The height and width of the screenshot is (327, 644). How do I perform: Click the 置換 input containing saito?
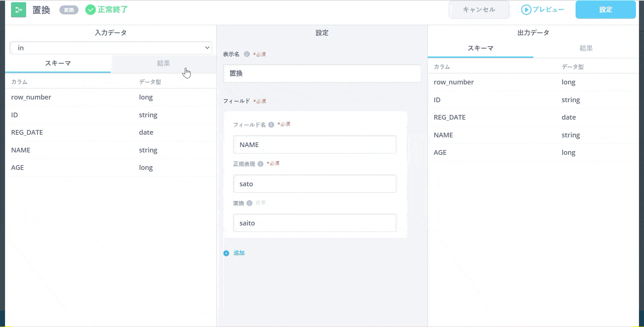point(314,223)
